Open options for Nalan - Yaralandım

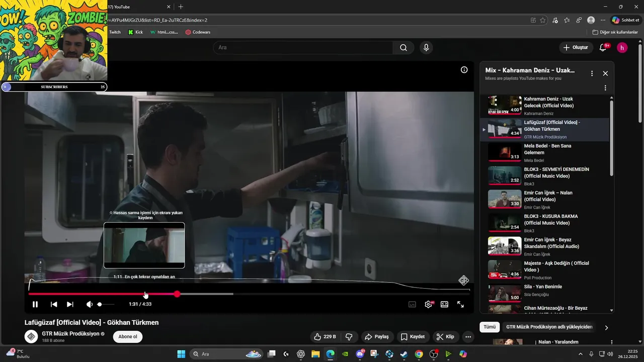[x=612, y=342]
